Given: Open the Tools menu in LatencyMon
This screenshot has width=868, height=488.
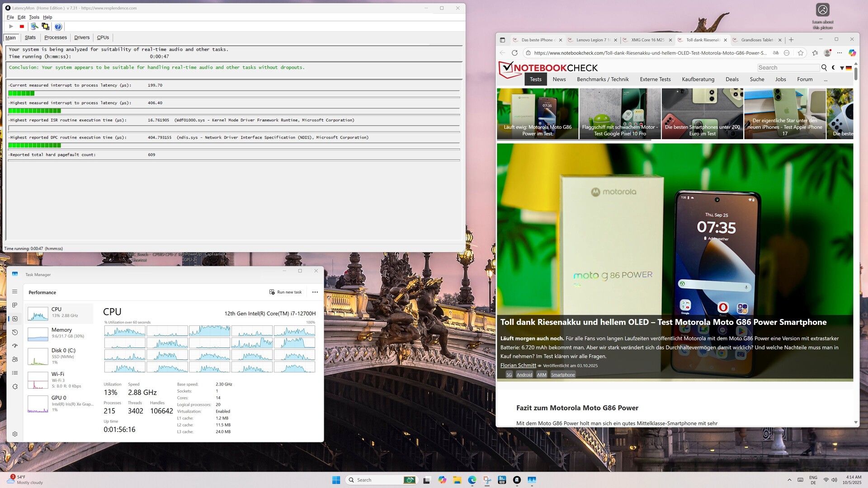Looking at the screenshot, I should [34, 17].
